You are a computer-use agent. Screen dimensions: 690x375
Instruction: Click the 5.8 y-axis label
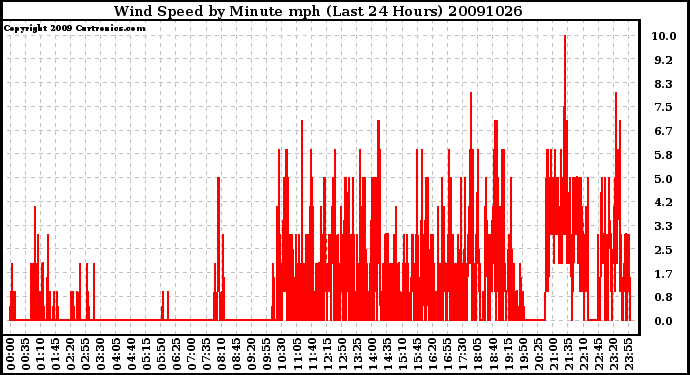(x=664, y=155)
